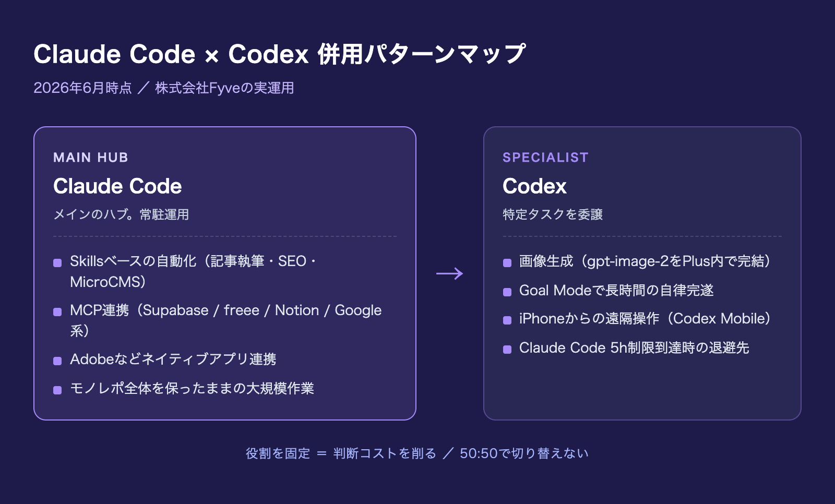Click the bullet square beside "MCP連携"

pyautogui.click(x=57, y=312)
